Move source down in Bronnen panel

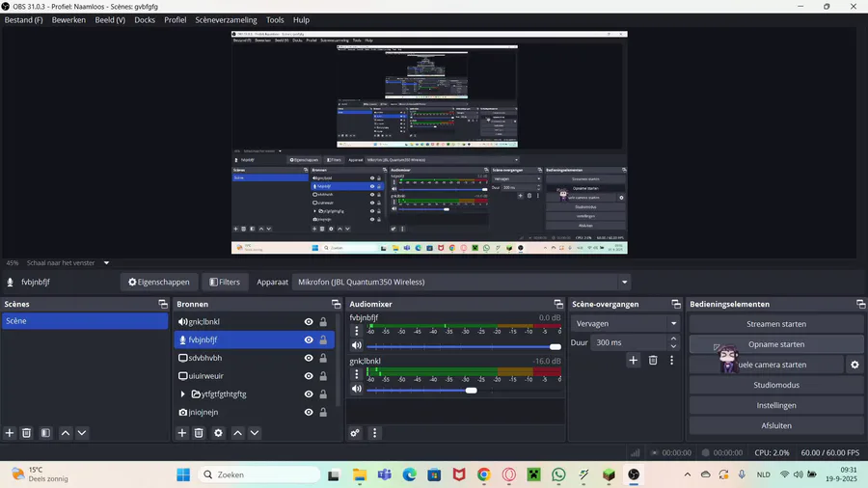(x=255, y=433)
